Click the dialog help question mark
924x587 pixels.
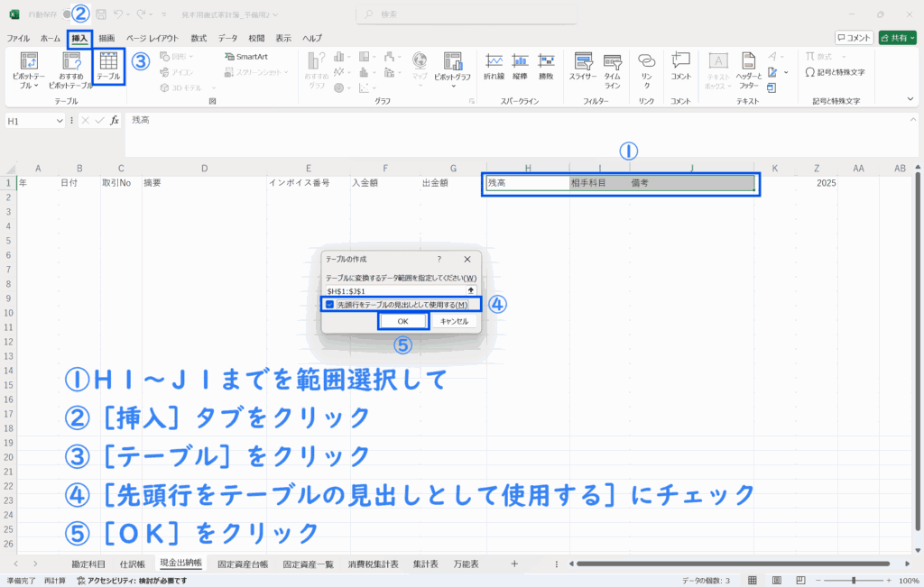point(439,259)
